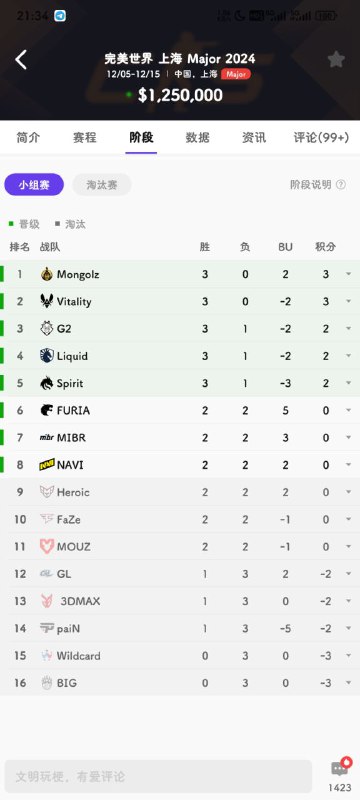
Task: Expand the BIG row dropdown arrow
Action: [x=348, y=683]
